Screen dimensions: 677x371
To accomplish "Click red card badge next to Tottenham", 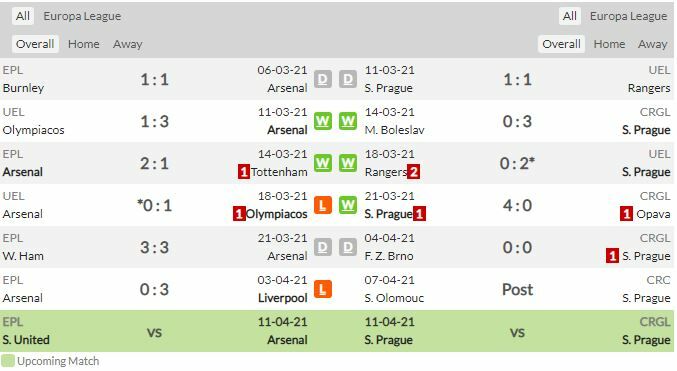I will pyautogui.click(x=244, y=172).
